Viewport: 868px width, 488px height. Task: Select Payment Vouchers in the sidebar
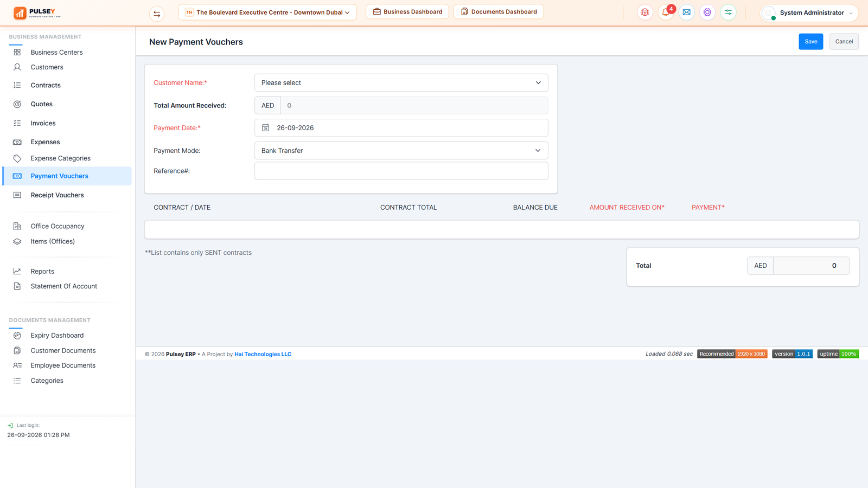pyautogui.click(x=67, y=176)
